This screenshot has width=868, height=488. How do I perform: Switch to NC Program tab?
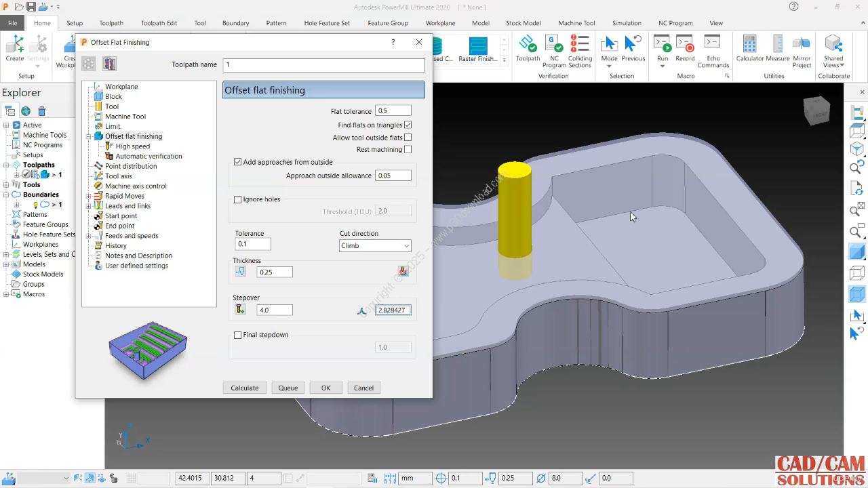(675, 23)
